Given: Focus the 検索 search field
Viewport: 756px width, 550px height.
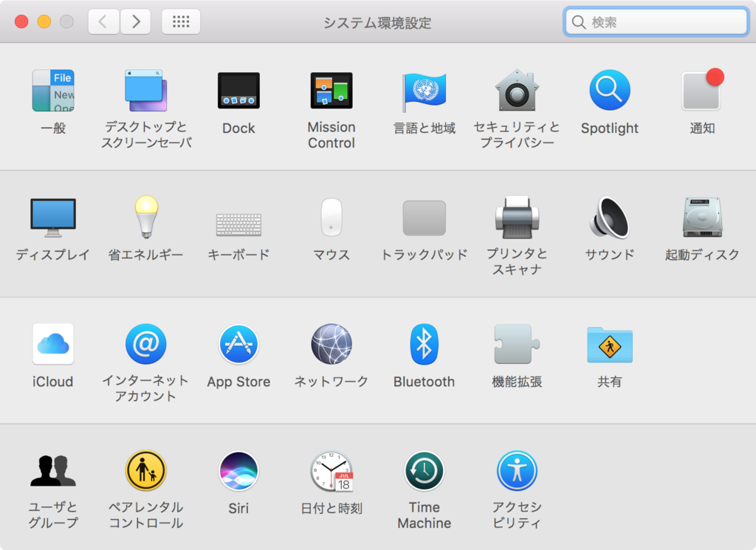Looking at the screenshot, I should tap(656, 21).
